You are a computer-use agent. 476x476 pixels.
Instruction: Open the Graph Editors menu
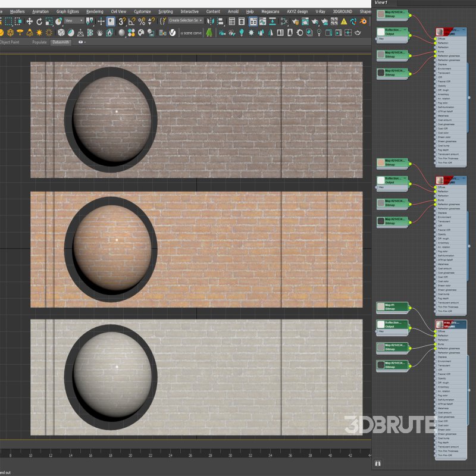tap(67, 11)
